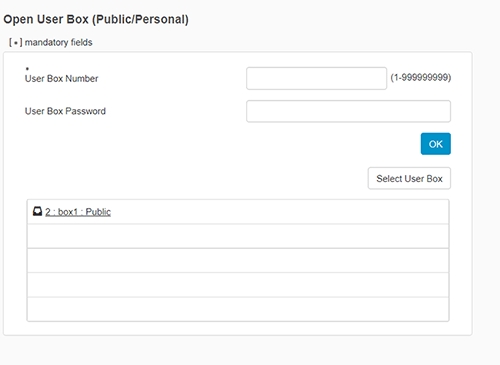Viewport: 500px width, 365px height.
Task: Click the Select User Box button
Action: point(409,178)
